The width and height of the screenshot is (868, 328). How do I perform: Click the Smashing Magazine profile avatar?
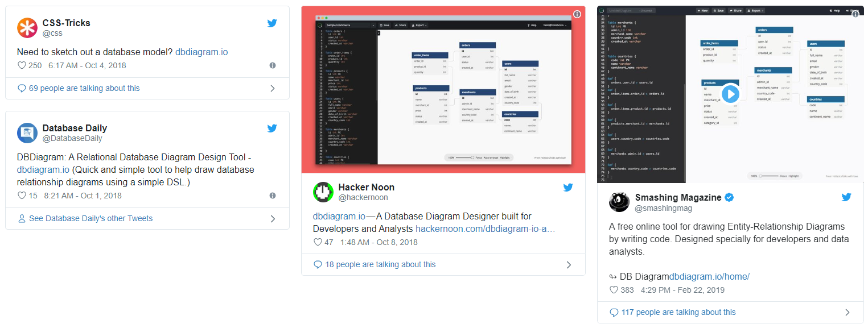pyautogui.click(x=619, y=202)
